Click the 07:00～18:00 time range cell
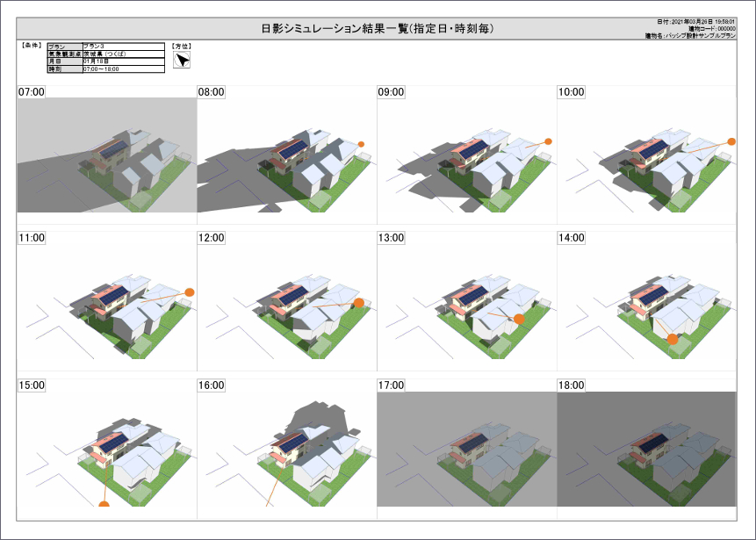The width and height of the screenshot is (756, 540). [x=123, y=68]
